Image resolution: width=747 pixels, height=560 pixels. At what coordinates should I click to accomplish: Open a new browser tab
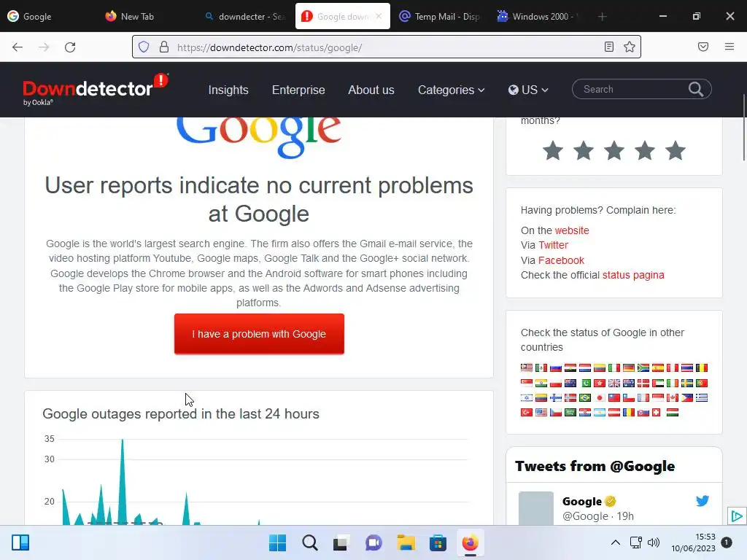click(x=602, y=17)
